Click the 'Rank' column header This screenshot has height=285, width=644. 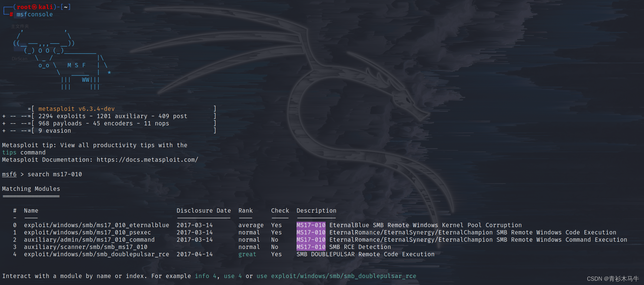click(245, 210)
